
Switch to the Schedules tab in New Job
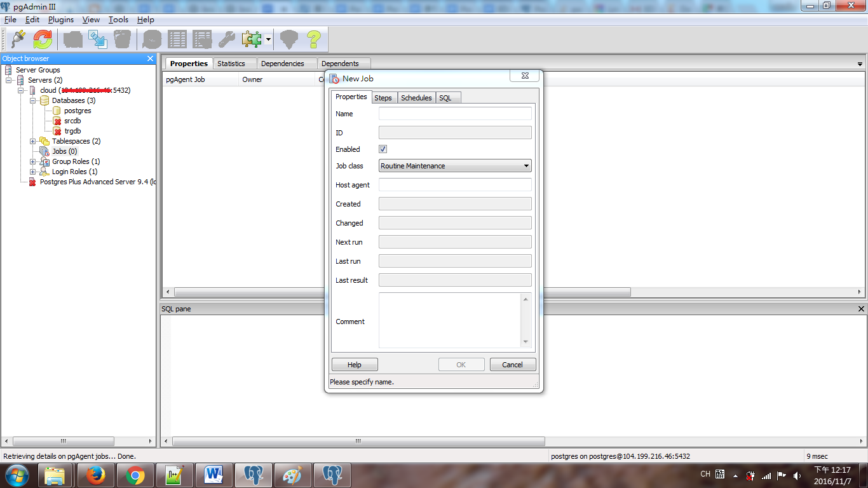(416, 98)
